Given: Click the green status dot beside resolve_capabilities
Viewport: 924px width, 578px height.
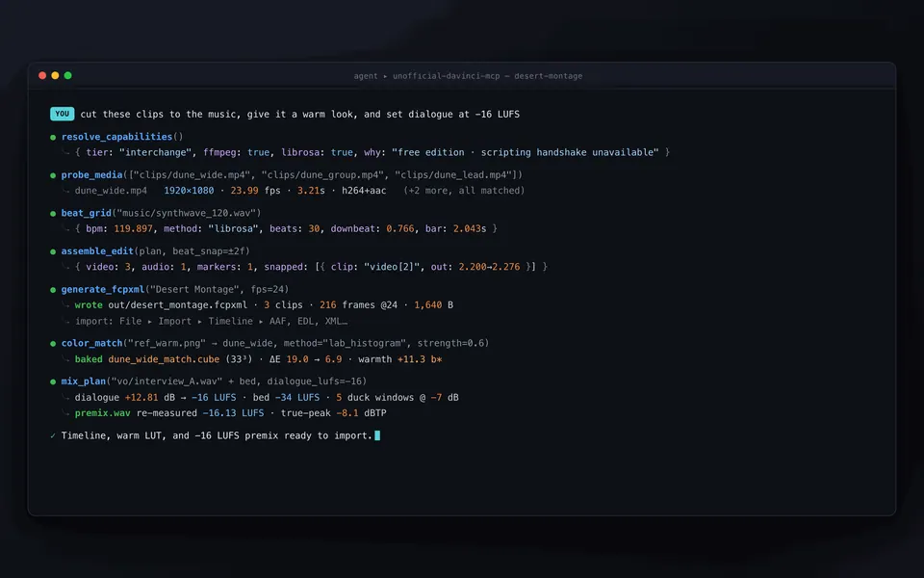Looking at the screenshot, I should click(53, 138).
